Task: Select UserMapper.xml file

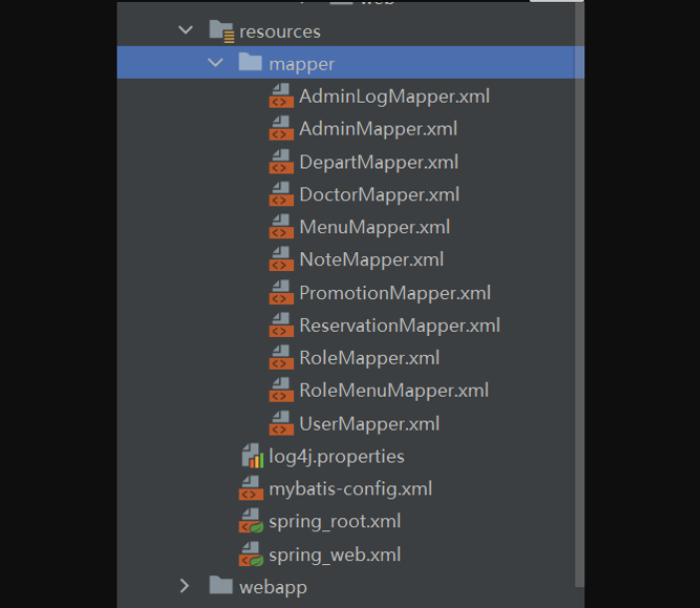Action: (369, 424)
